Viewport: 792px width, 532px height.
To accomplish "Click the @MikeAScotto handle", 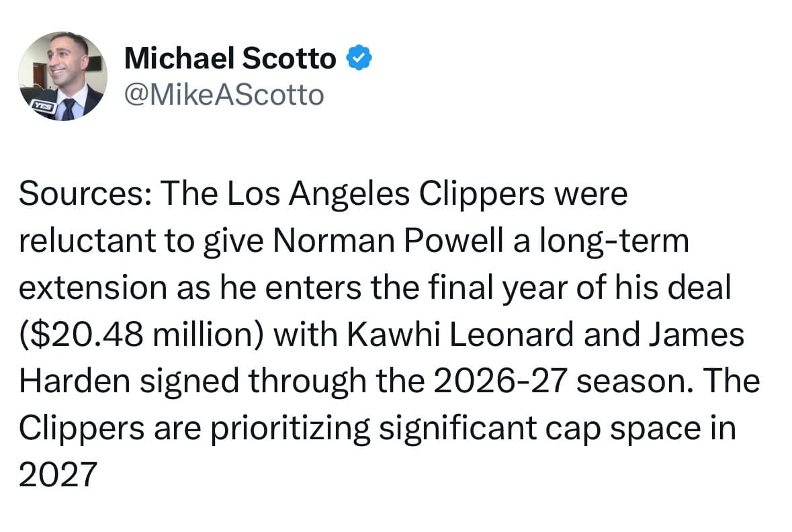I will [224, 95].
